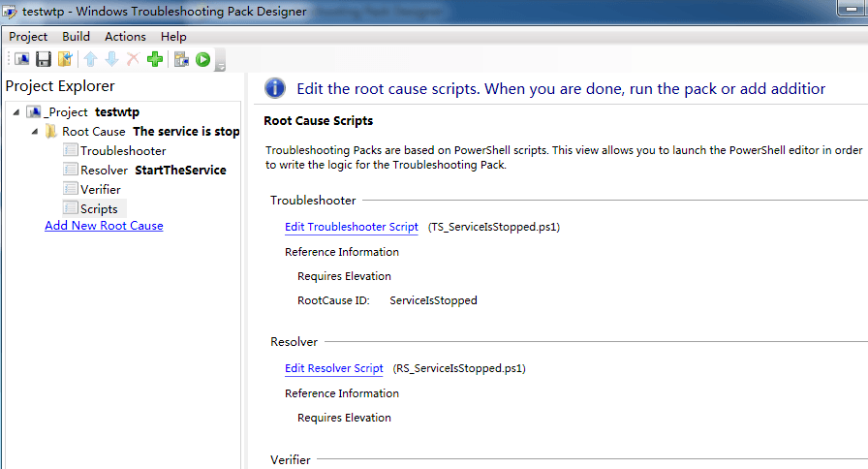The width and height of the screenshot is (868, 469).
Task: Click the open project folder icon
Action: pos(65,59)
